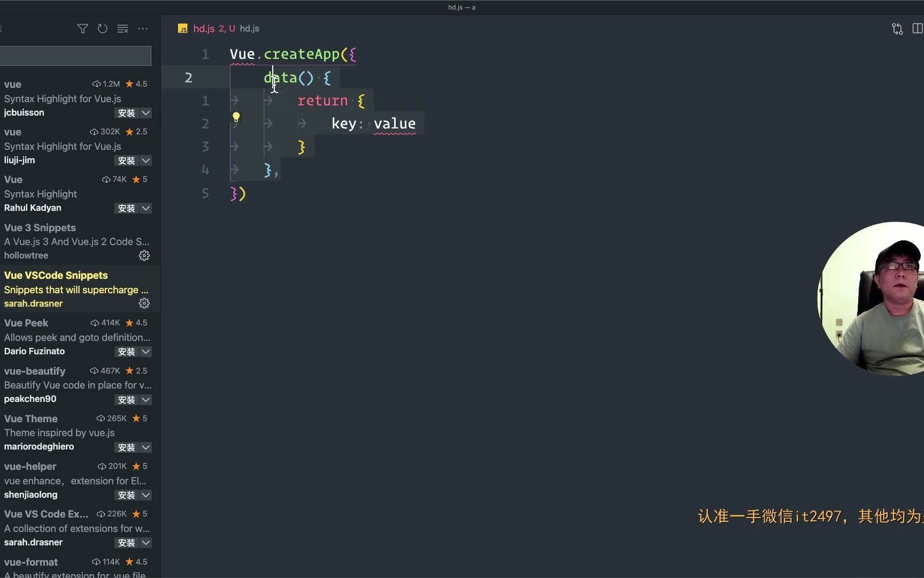Open the Views and More Actions ellipsis menu

142,28
